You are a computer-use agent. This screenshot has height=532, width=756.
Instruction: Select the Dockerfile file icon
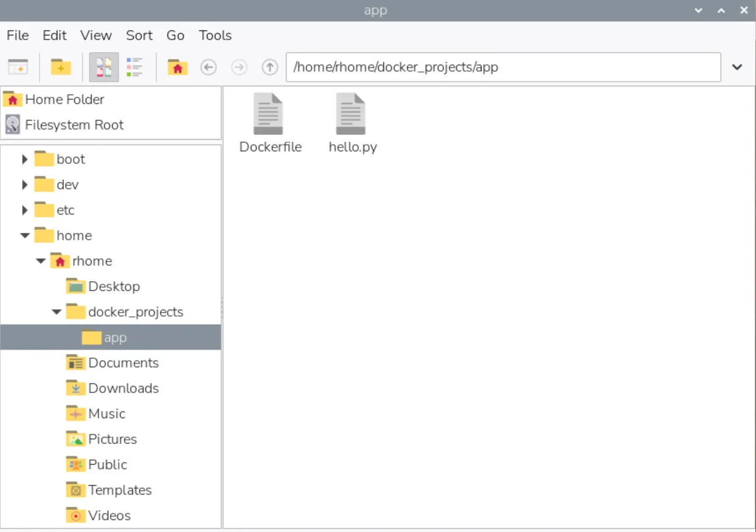point(268,114)
